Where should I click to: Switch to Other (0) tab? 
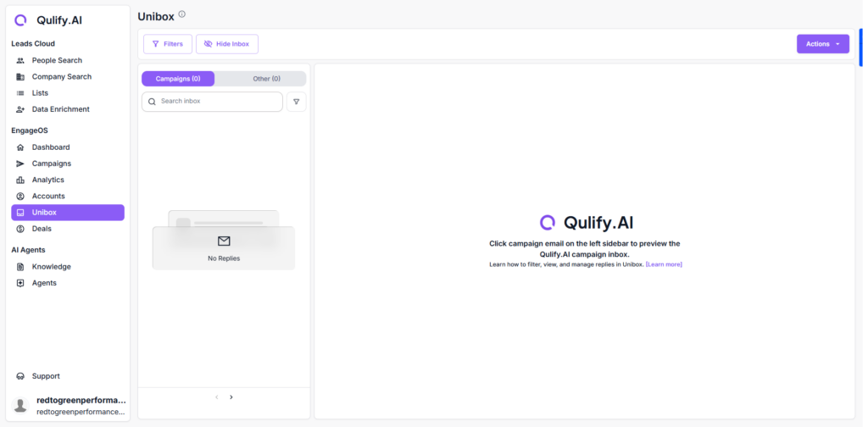[266, 79]
